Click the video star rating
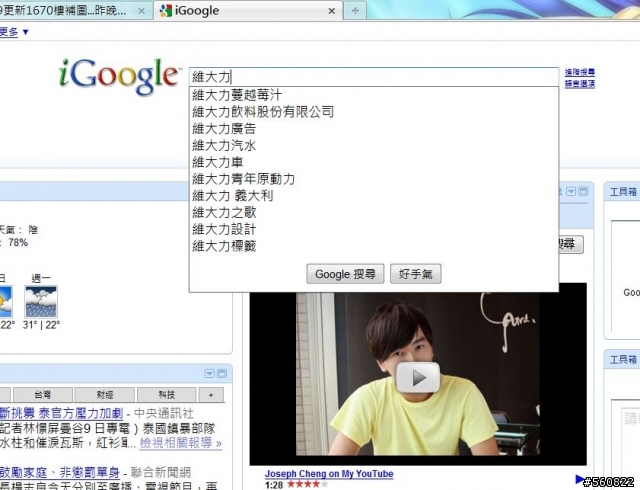 coord(307,485)
